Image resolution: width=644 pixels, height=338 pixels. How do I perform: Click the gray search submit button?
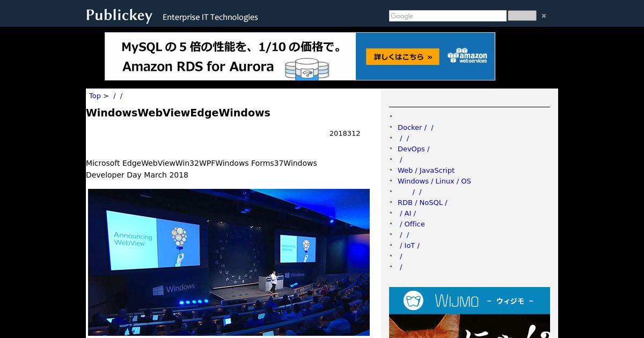point(522,16)
